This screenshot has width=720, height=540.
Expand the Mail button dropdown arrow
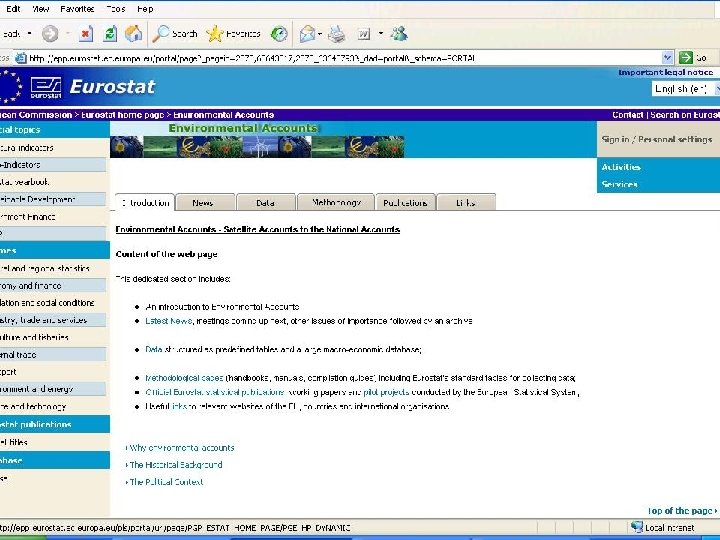click(x=320, y=34)
